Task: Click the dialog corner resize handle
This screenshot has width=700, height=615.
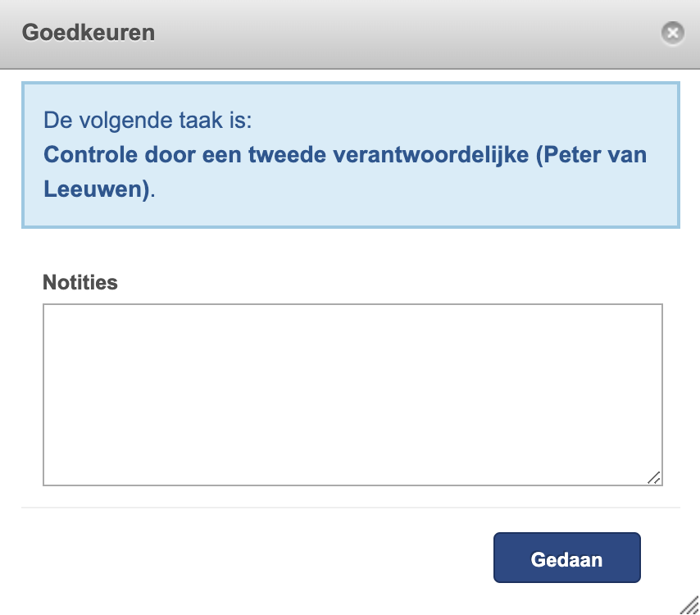Action: [x=689, y=605]
